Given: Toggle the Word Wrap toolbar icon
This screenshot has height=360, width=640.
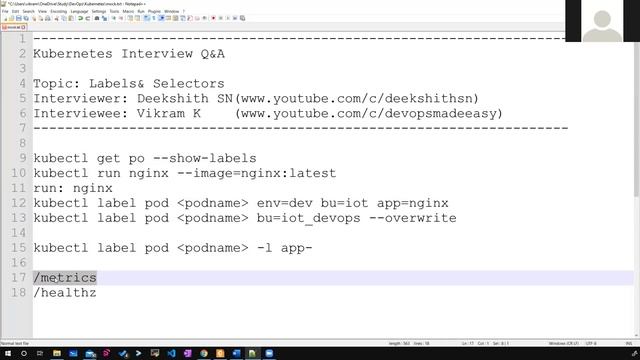Looking at the screenshot, I should click(147, 18).
